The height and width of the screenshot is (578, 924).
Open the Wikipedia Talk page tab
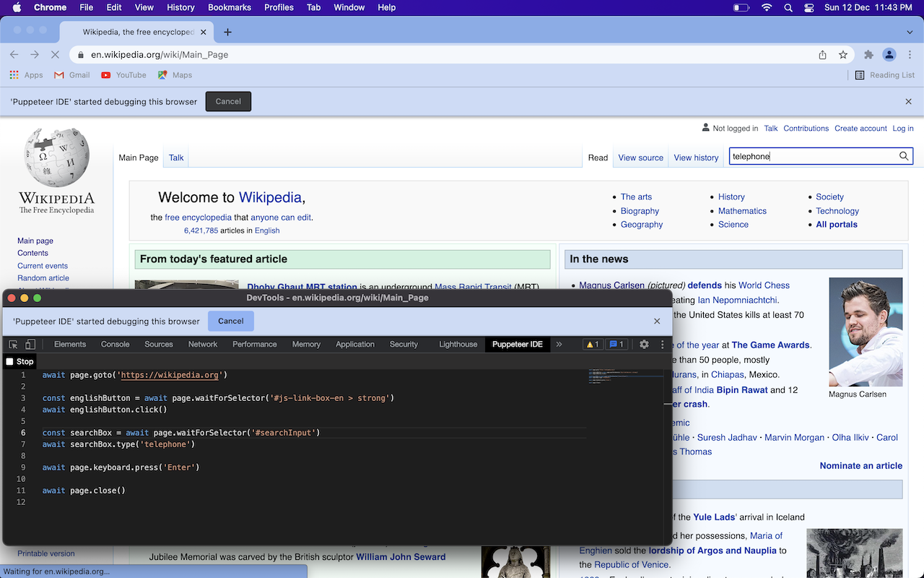tap(176, 158)
